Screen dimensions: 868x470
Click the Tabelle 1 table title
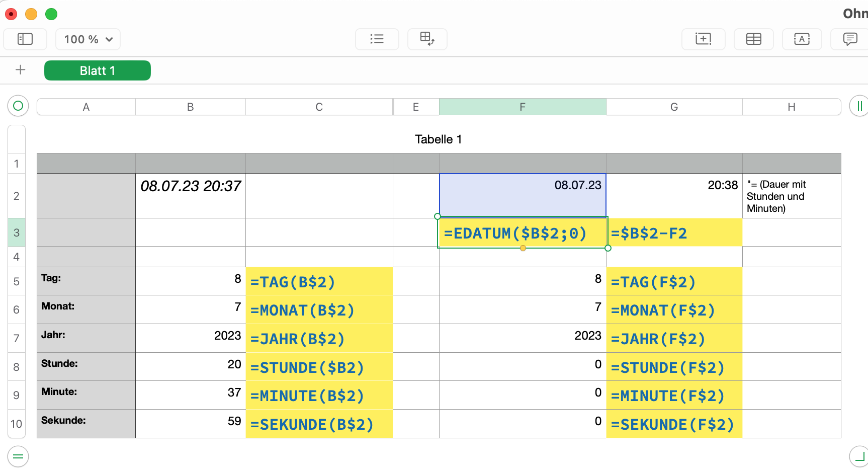click(438, 139)
